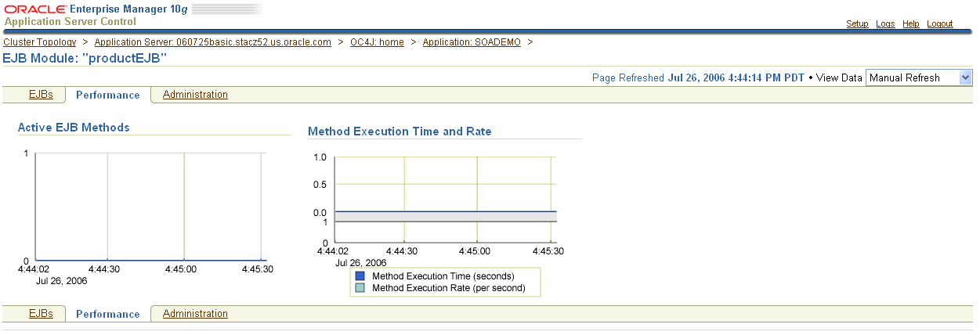Open the View Data Manual Refresh dropdown
980x335 pixels.
(919, 77)
